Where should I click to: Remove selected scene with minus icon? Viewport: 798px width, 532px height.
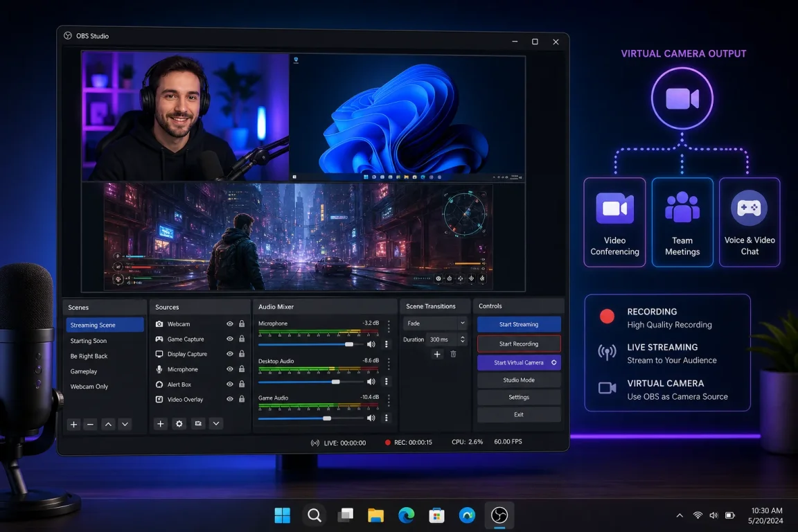point(91,424)
